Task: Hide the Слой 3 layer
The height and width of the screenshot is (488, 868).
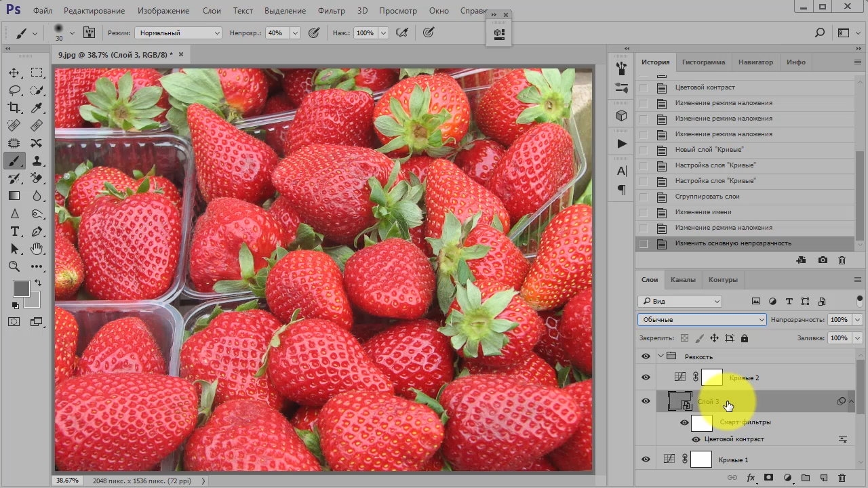Action: pos(646,401)
